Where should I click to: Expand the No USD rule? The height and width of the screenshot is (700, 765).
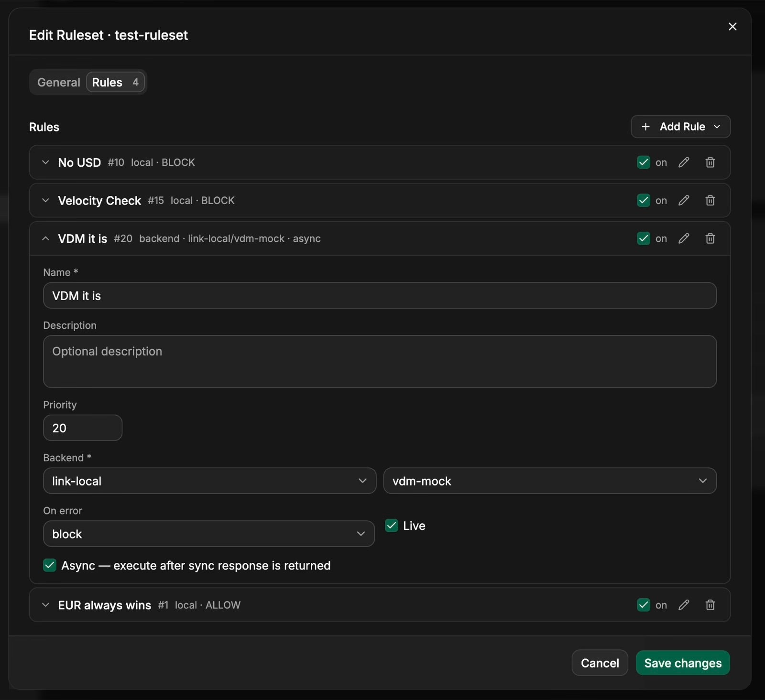coord(45,162)
